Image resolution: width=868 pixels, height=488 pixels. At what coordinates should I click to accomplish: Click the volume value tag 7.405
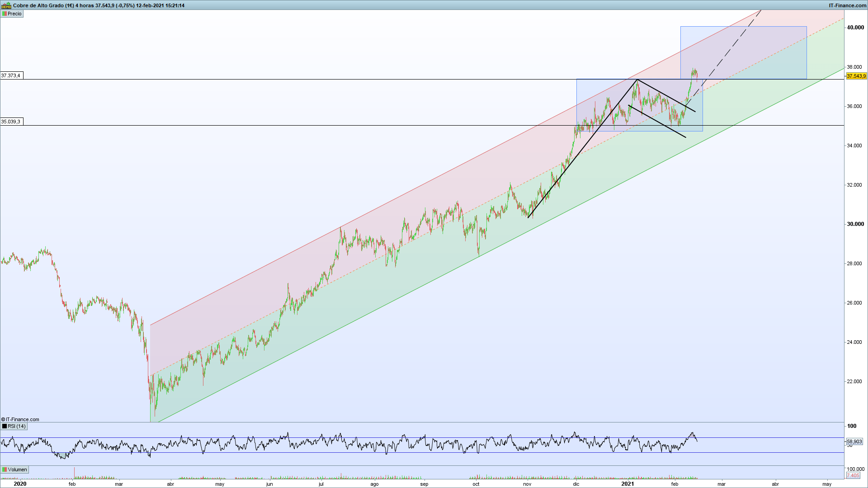point(853,475)
